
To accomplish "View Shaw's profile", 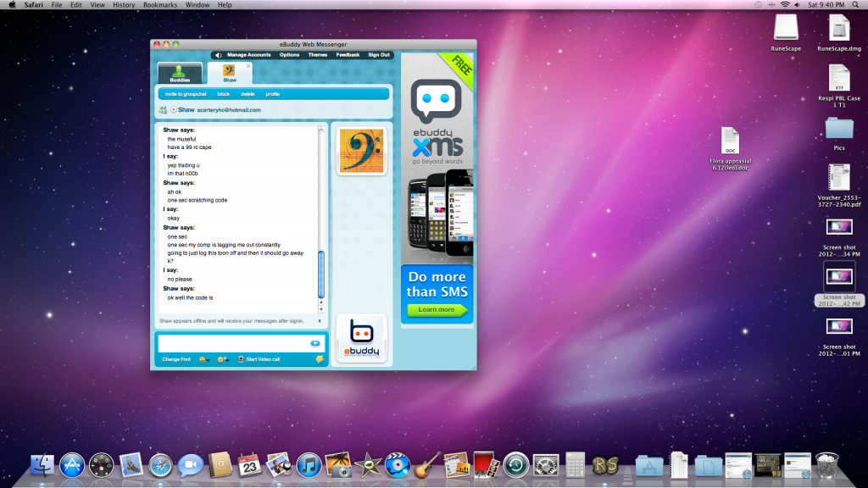I will pyautogui.click(x=272, y=94).
